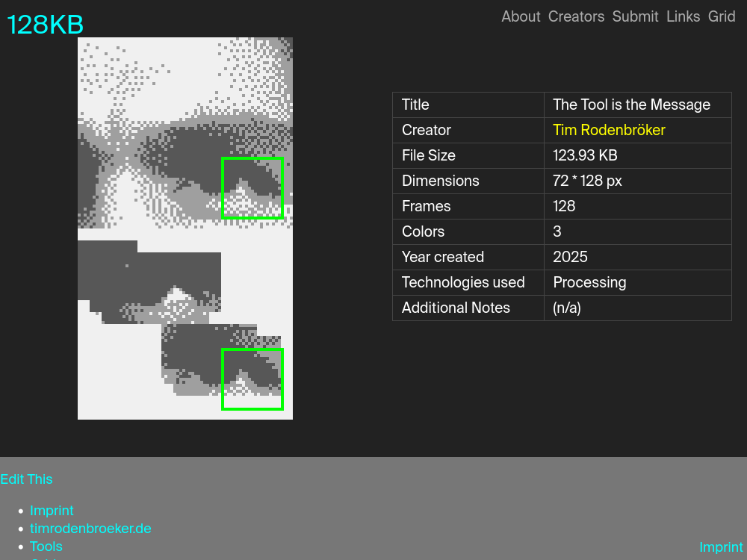Click the upper green square in artwork
The width and height of the screenshot is (747, 560).
point(252,187)
